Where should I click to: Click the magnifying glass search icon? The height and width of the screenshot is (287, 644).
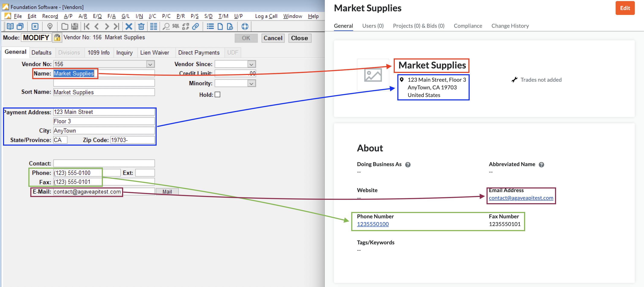(x=166, y=26)
